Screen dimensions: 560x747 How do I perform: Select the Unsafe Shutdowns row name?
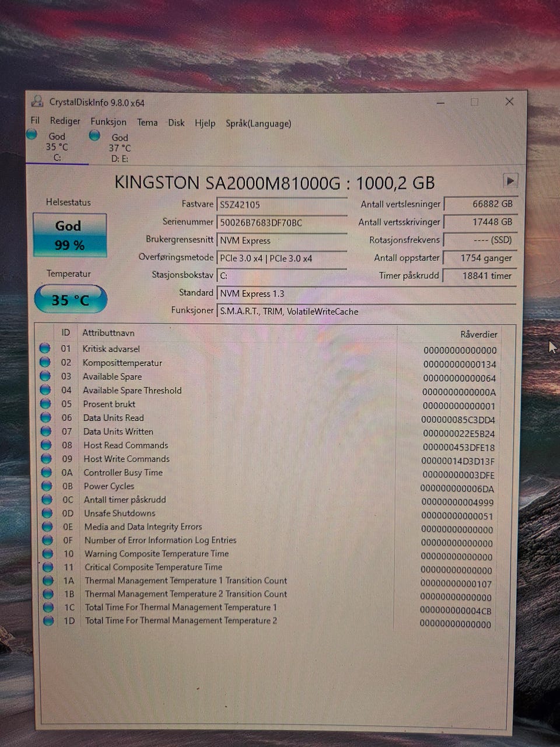click(x=120, y=513)
